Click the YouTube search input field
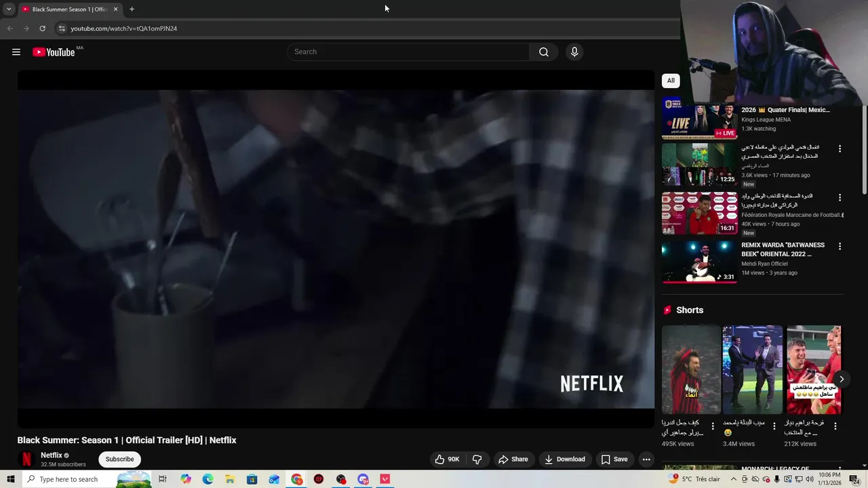Viewport: 868px width, 488px height. (408, 52)
